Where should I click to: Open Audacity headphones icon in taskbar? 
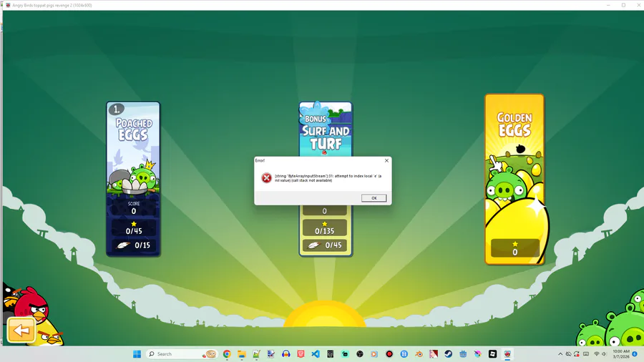(x=286, y=354)
